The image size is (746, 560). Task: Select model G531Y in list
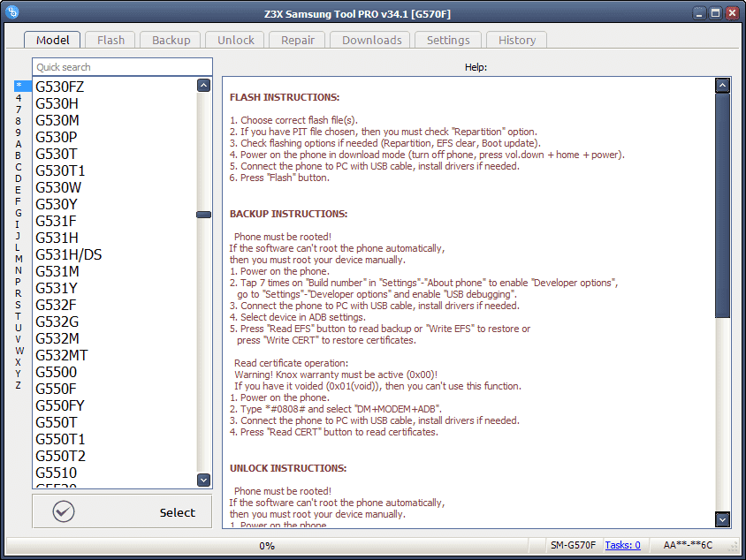[x=57, y=288]
